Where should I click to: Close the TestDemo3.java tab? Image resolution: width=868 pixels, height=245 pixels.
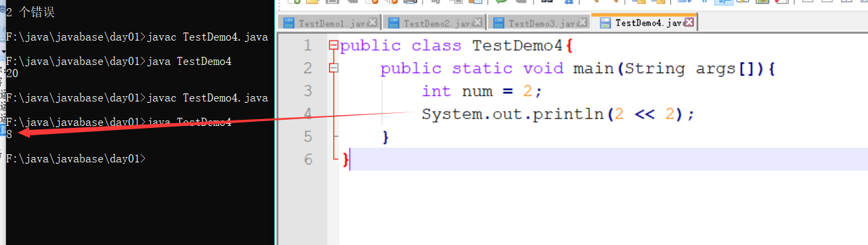click(582, 23)
